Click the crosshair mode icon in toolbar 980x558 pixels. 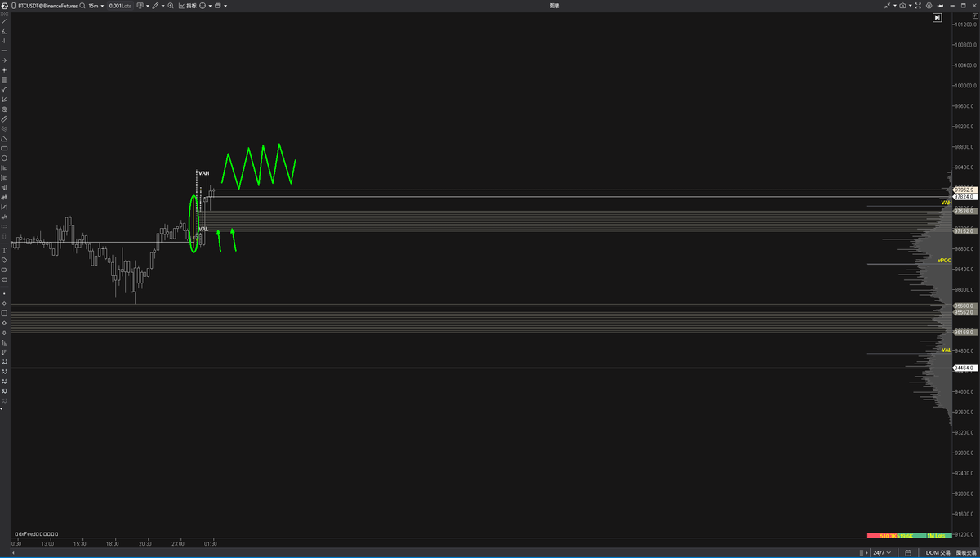[x=202, y=6]
